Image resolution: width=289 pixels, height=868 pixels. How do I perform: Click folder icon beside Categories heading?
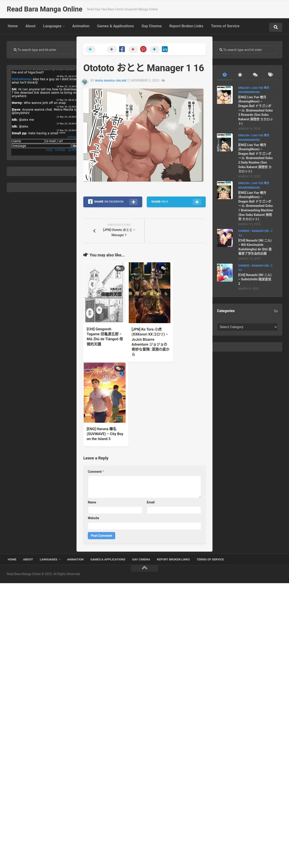tap(275, 311)
